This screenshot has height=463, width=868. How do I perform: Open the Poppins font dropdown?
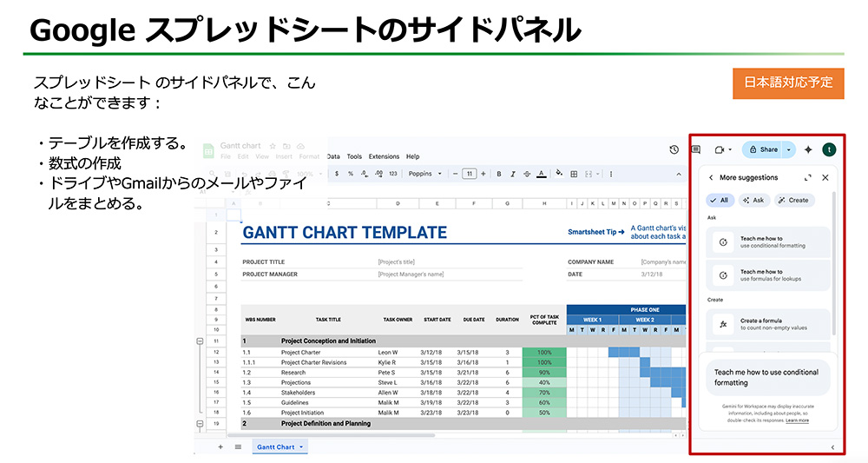click(x=425, y=174)
